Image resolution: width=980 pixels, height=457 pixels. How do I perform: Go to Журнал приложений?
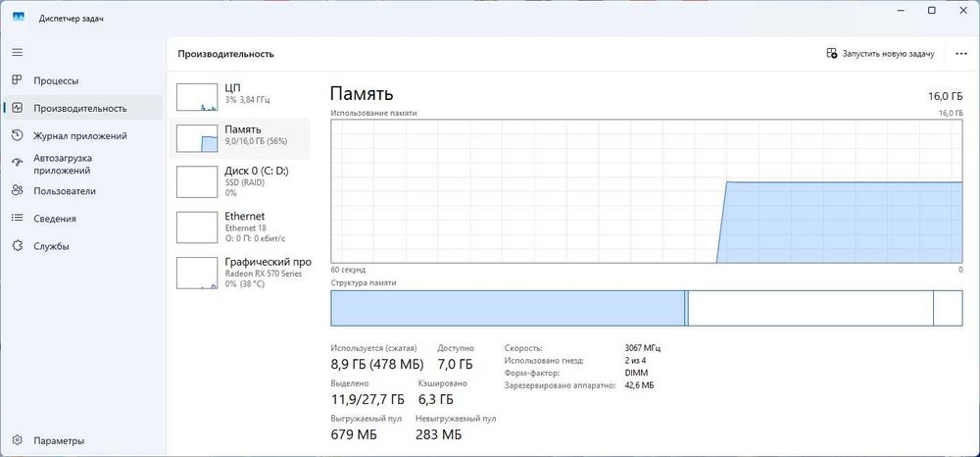pyautogui.click(x=82, y=135)
